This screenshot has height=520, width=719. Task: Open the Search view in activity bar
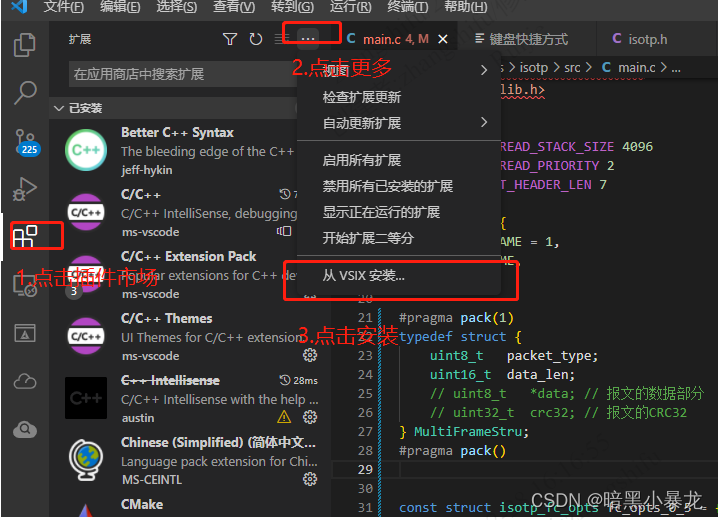click(x=25, y=93)
